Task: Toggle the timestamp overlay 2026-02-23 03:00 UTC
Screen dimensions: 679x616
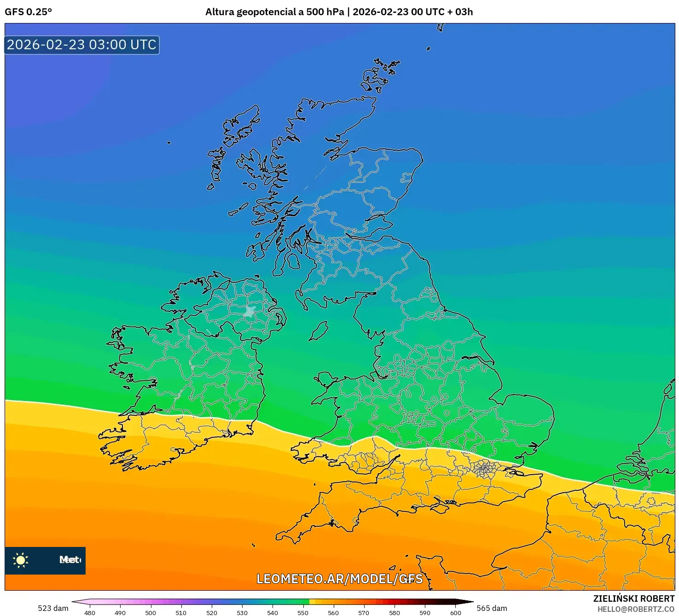Action: pos(81,45)
